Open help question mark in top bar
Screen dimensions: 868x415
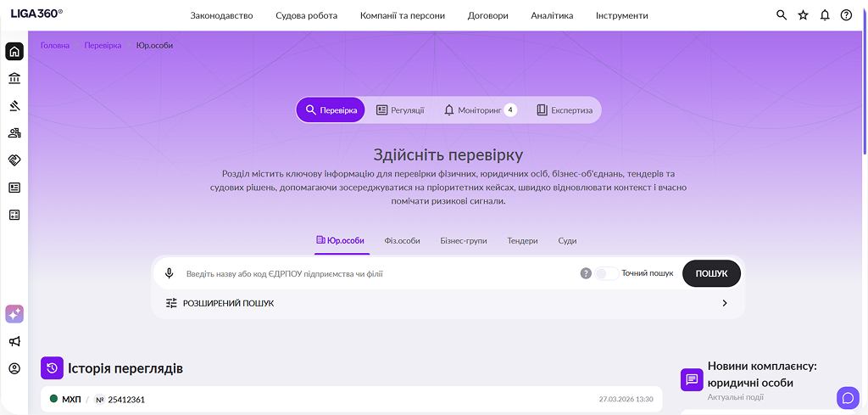pos(846,15)
